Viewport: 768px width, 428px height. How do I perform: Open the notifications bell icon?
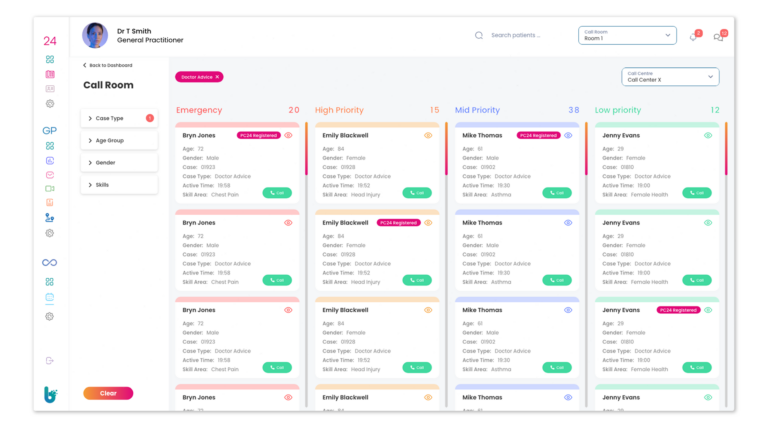(692, 37)
